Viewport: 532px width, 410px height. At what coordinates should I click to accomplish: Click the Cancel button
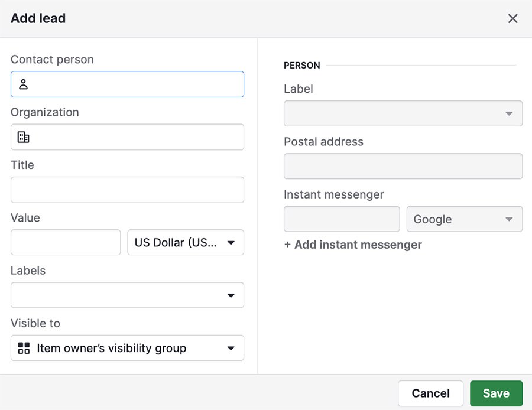(430, 393)
